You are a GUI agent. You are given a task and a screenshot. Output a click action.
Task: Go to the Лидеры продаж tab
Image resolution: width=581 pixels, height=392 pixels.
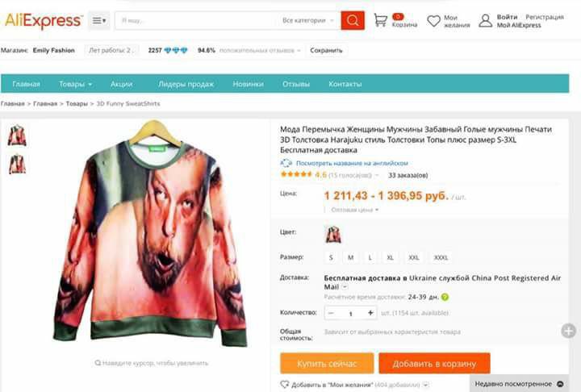(186, 84)
